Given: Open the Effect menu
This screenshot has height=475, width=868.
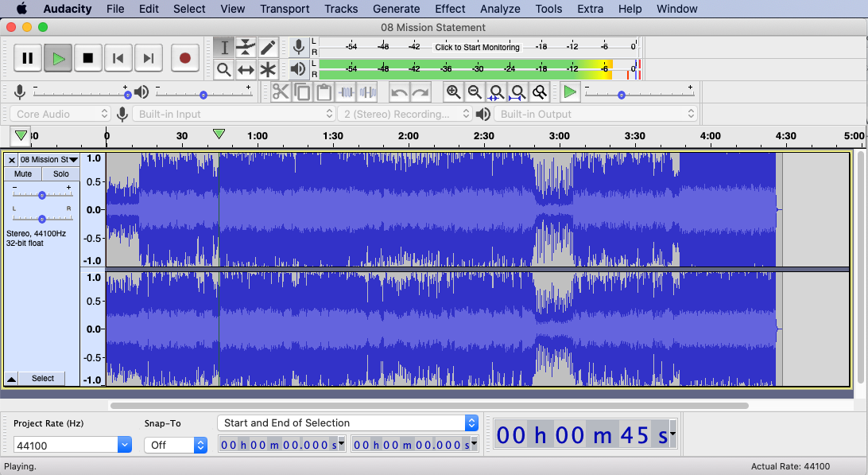Looking at the screenshot, I should click(450, 9).
